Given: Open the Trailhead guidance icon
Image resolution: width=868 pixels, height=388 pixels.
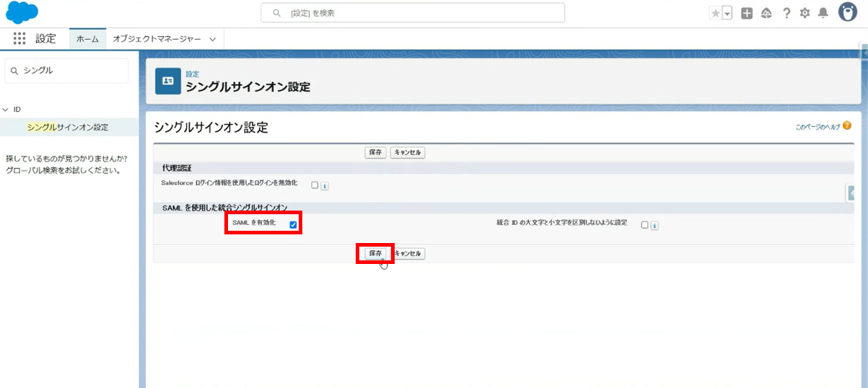Looking at the screenshot, I should click(766, 13).
